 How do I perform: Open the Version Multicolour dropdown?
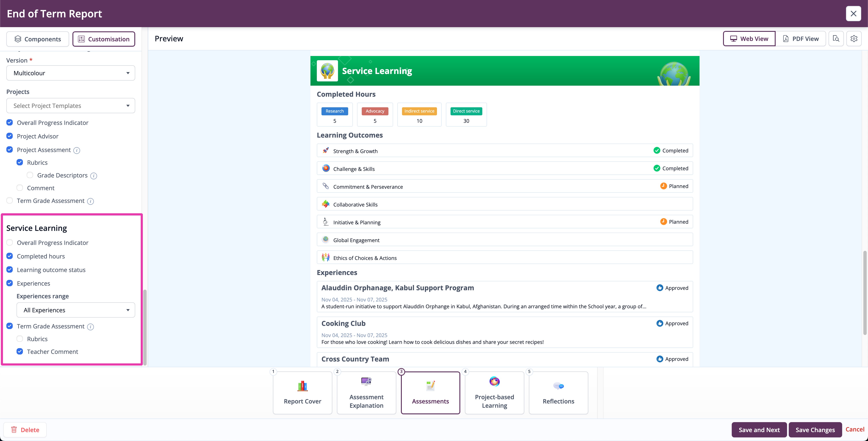click(x=70, y=73)
